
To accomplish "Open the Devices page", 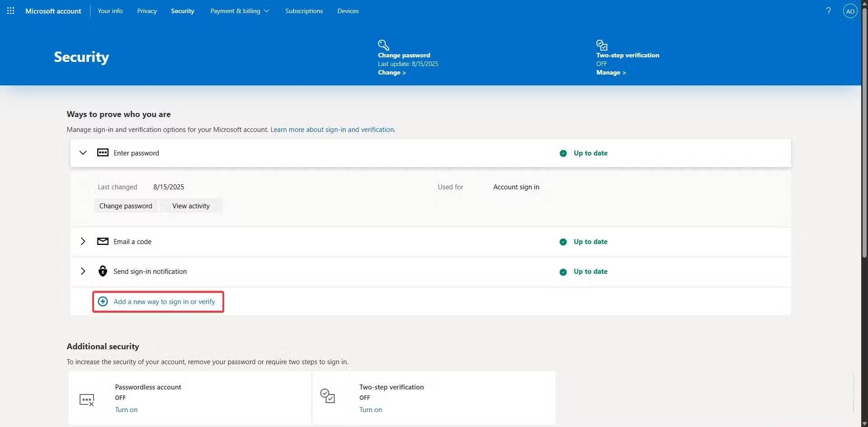I will click(x=348, y=10).
